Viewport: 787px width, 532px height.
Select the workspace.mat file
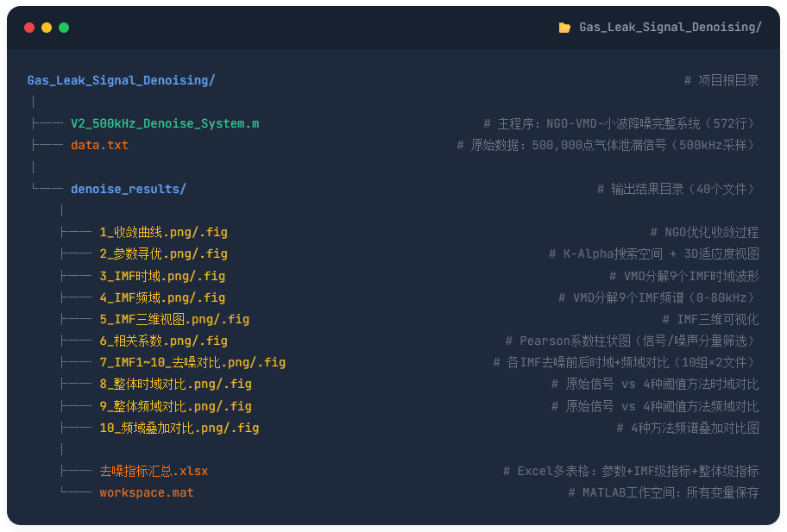point(147,492)
